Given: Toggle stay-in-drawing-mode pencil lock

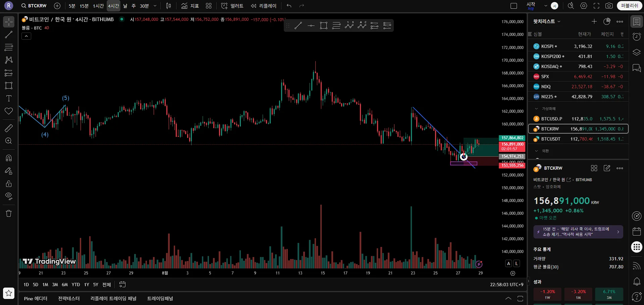Looking at the screenshot, I should click(9, 171).
